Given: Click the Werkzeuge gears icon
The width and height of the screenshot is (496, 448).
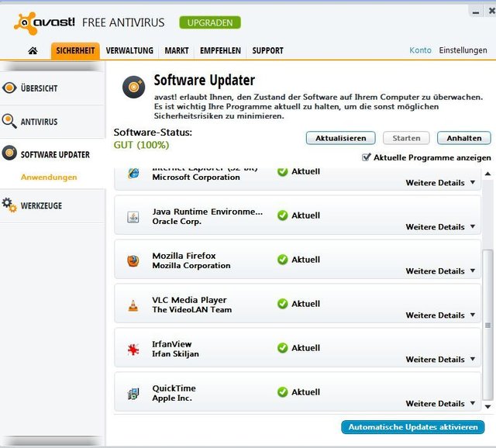Looking at the screenshot, I should (x=9, y=205).
